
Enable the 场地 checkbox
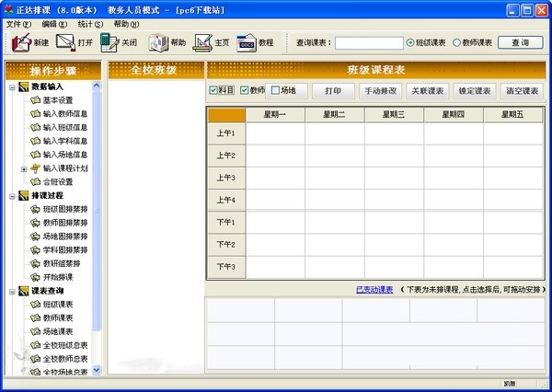click(275, 90)
